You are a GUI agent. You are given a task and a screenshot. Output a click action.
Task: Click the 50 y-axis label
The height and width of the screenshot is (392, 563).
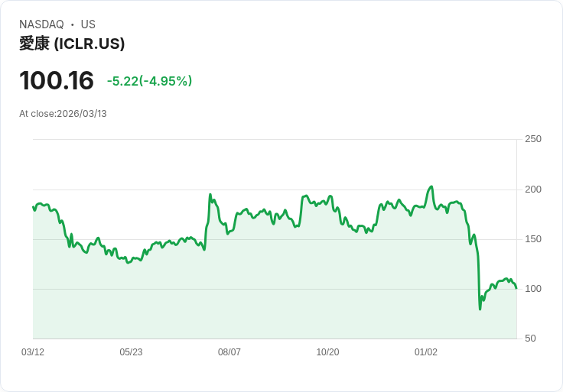coord(530,339)
